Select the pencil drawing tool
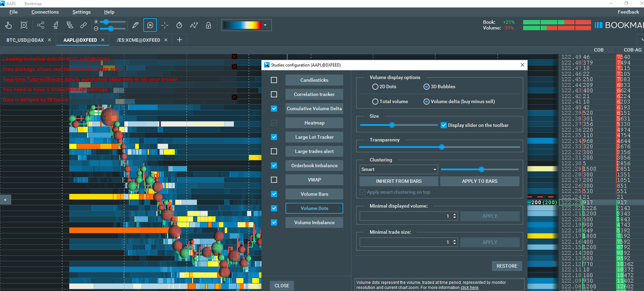The image size is (644, 291). pos(135,25)
